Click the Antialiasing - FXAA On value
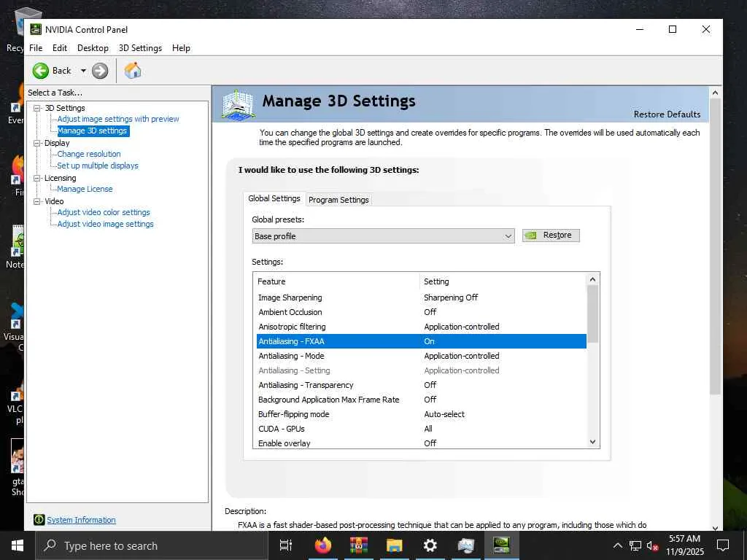This screenshot has width=747, height=560. [429, 341]
